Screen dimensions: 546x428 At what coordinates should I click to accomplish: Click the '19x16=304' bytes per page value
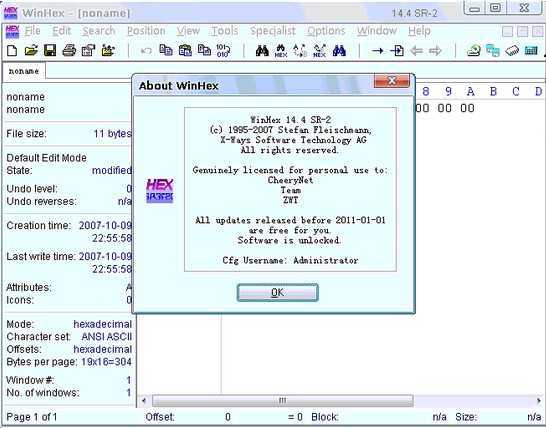point(107,362)
